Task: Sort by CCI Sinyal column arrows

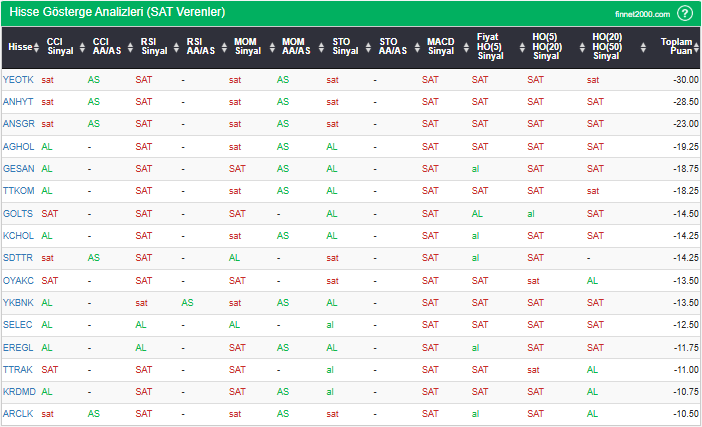Action: (x=82, y=47)
